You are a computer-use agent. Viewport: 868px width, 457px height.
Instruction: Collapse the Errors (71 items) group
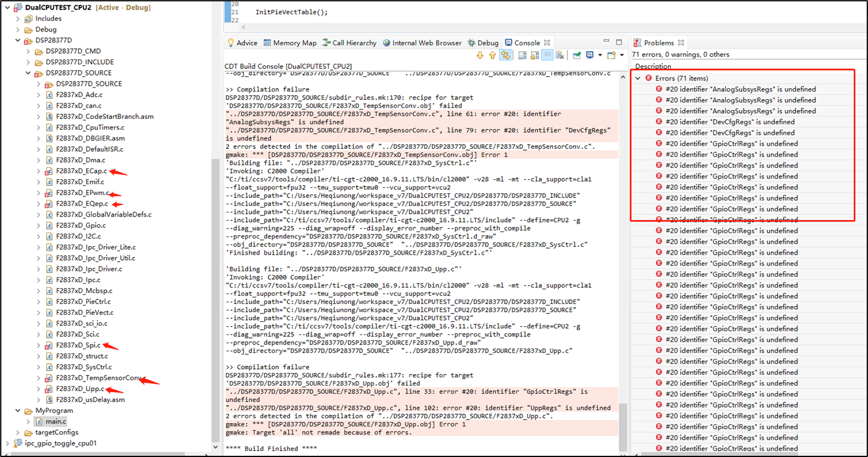coord(638,78)
